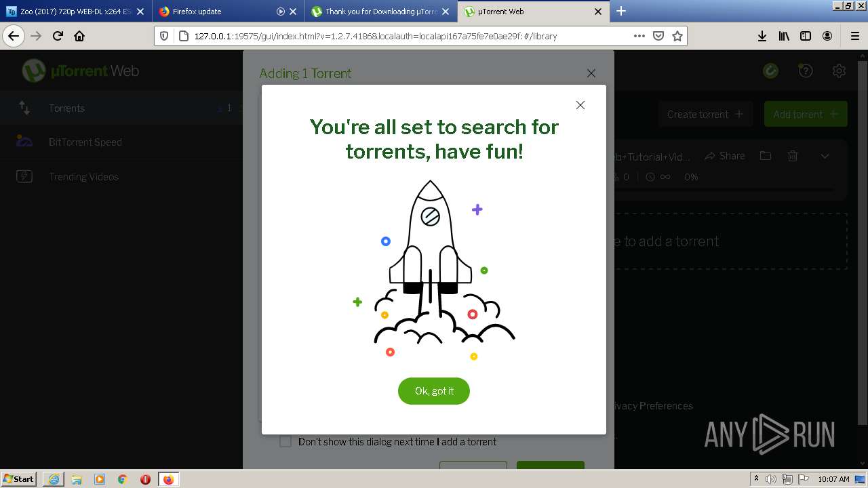The width and height of the screenshot is (868, 488).
Task: Share the listed torrent
Action: [725, 156]
